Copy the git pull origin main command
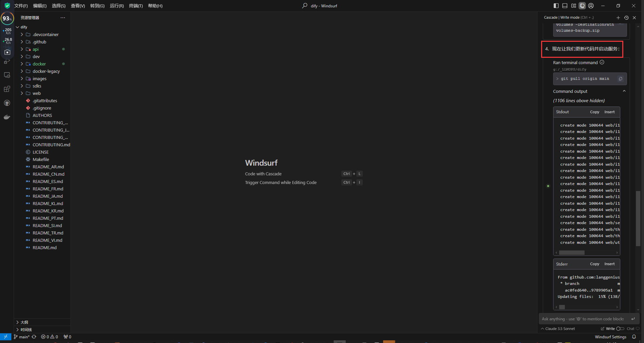 tap(620, 79)
